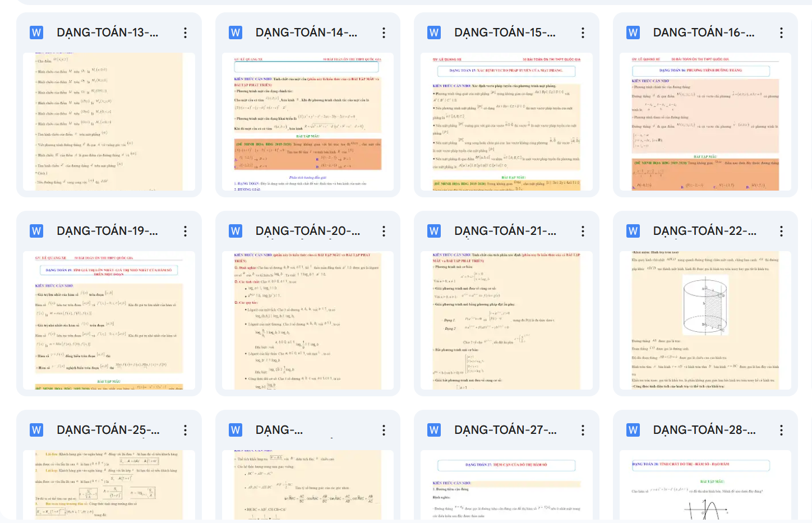Open the DẠNG-TOÁN-28 thumbnail with graph
The height and width of the screenshot is (523, 812).
(x=705, y=485)
